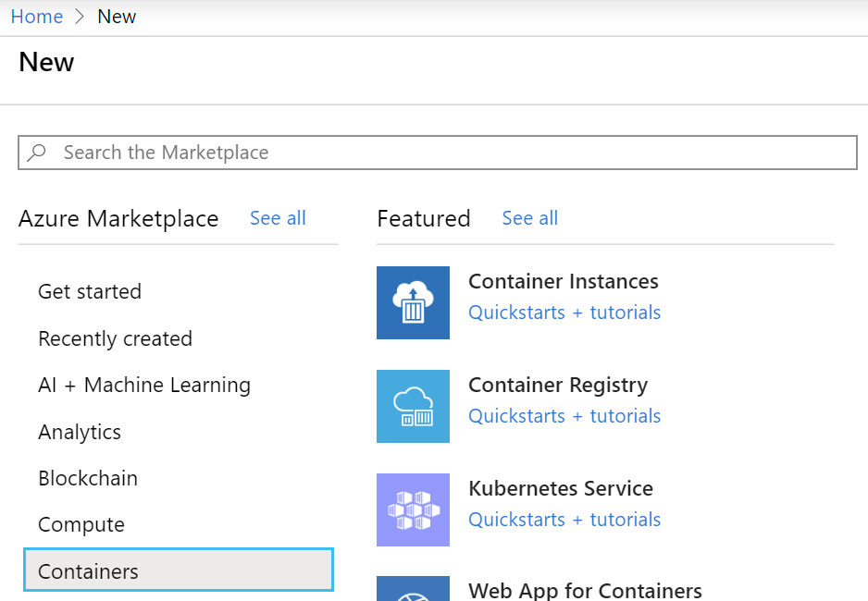Viewport: 868px width, 601px height.
Task: Open See all next to Featured
Action: click(529, 218)
